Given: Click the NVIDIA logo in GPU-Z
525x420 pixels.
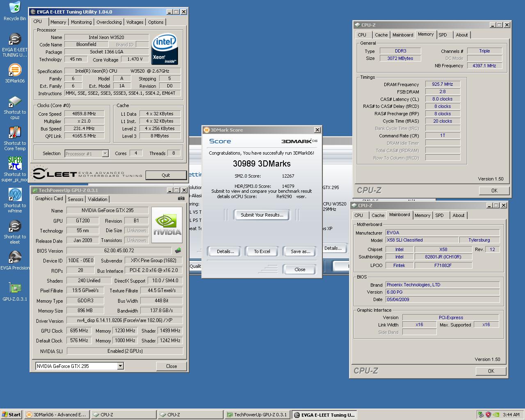Looking at the screenshot, I should [167, 224].
